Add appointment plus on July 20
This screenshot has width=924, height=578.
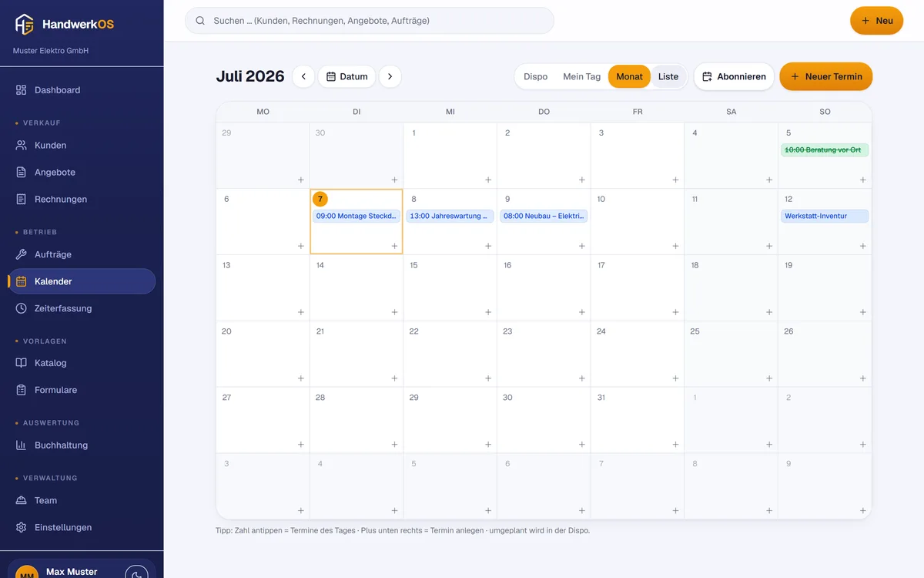tap(301, 378)
